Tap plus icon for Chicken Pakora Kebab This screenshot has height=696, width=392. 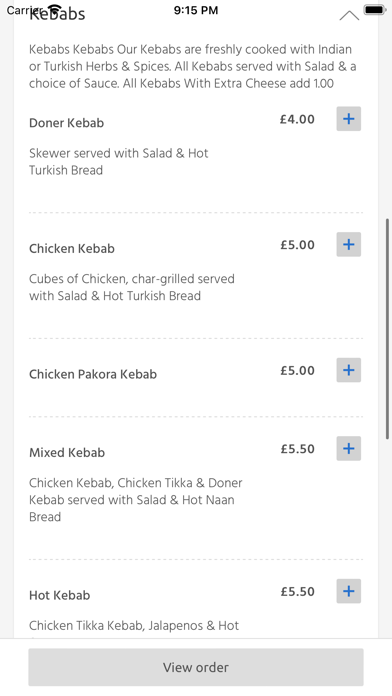348,370
